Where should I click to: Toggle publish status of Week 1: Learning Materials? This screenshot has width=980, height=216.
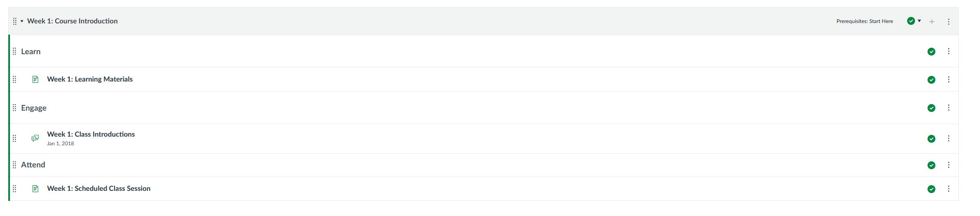point(931,80)
